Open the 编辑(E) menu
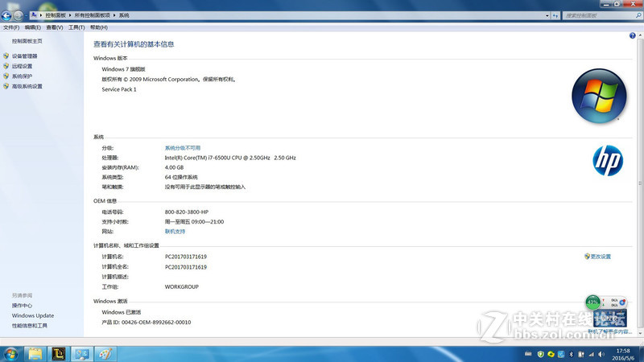Image resolution: width=644 pixels, height=362 pixels. click(32, 27)
